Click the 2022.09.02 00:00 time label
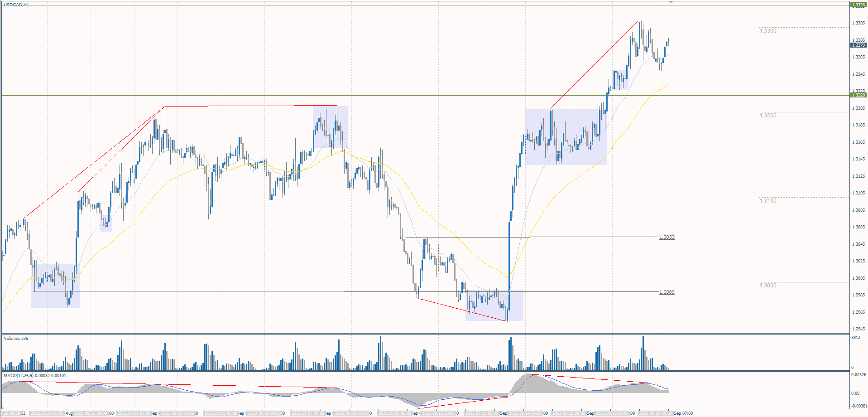 [178, 413]
